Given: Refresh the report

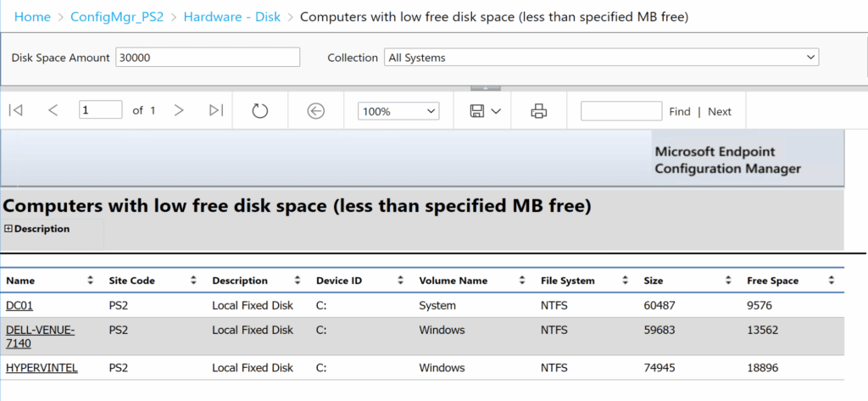Looking at the screenshot, I should click(x=260, y=111).
